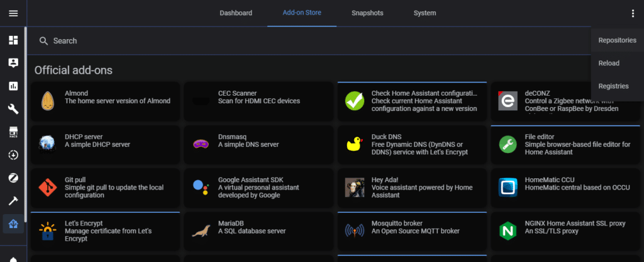
Task: Open the Duck DNS add-on title
Action: (x=387, y=137)
